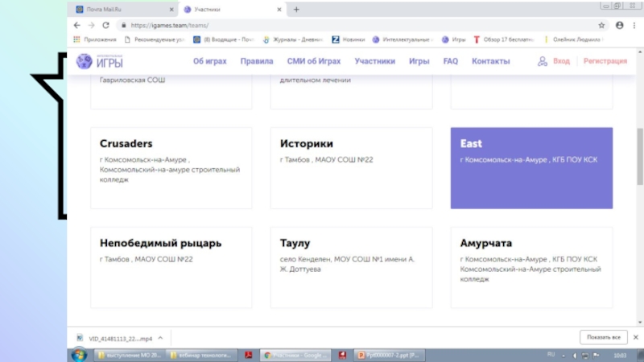Open the Участники menu item

tap(374, 61)
